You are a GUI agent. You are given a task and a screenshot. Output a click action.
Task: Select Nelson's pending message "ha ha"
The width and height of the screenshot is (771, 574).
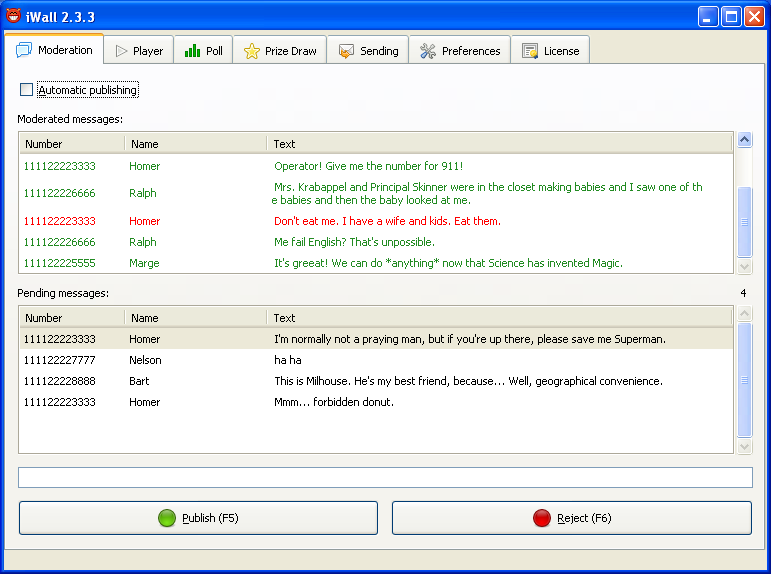376,360
